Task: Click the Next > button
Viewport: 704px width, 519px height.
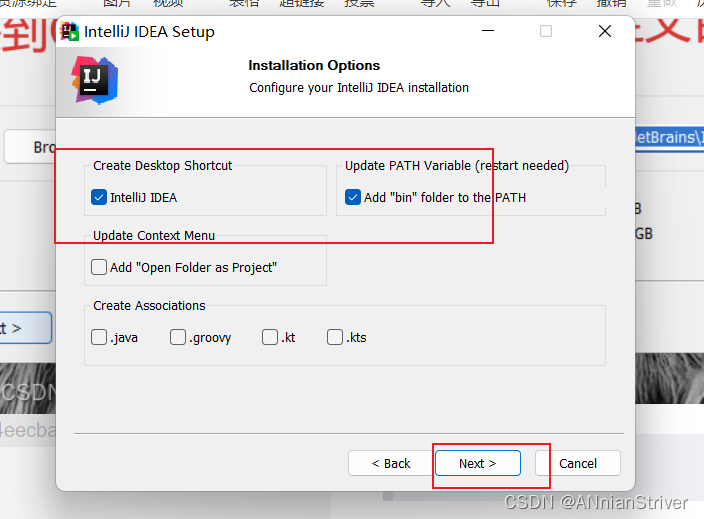Action: coord(478,463)
